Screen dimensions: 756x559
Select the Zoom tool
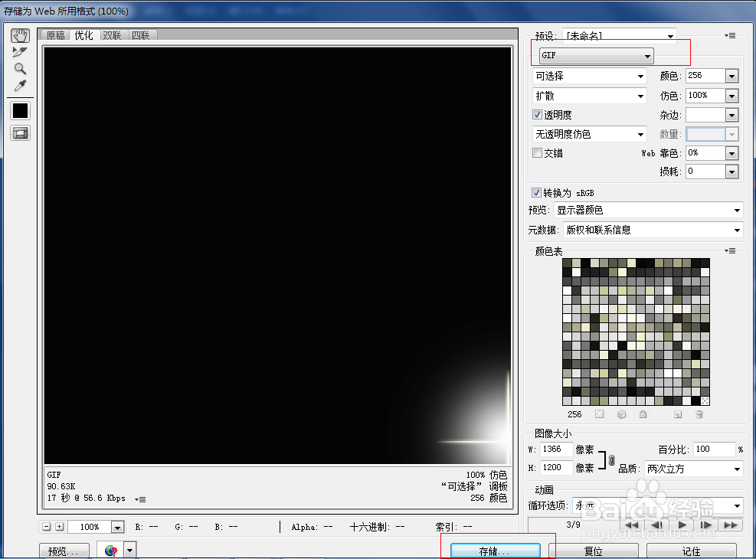click(x=20, y=68)
